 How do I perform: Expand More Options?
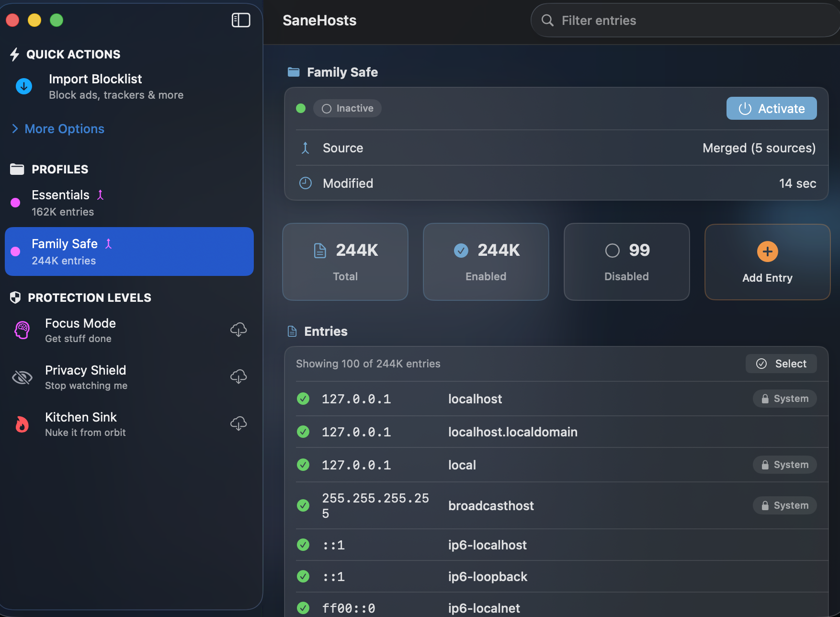(x=58, y=129)
